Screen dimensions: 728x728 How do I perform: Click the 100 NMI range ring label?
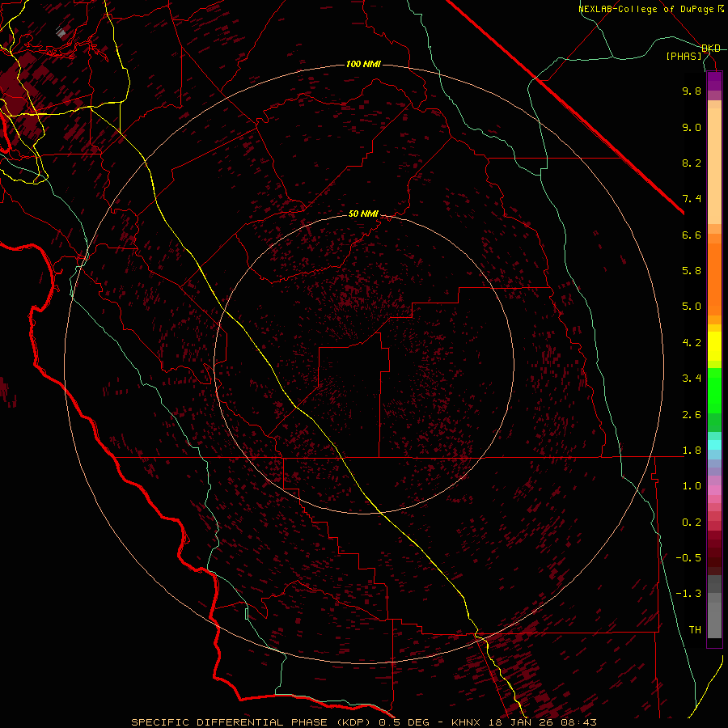pos(363,64)
